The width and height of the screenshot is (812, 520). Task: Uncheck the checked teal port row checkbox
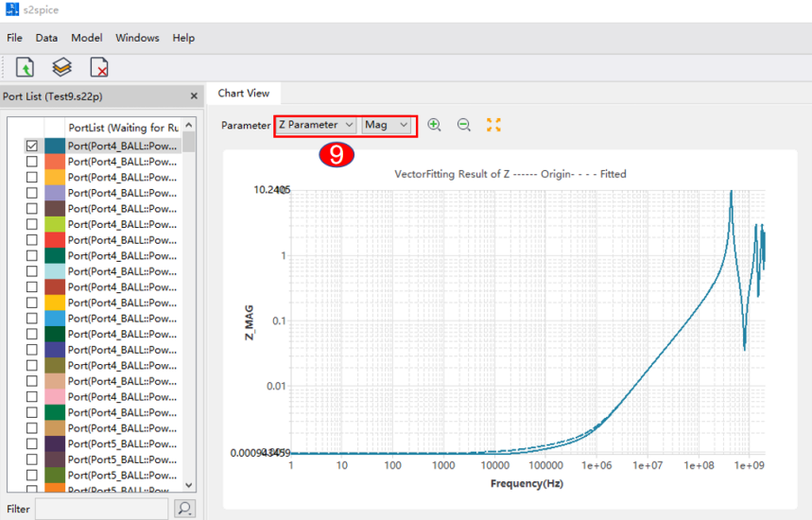coord(32,146)
